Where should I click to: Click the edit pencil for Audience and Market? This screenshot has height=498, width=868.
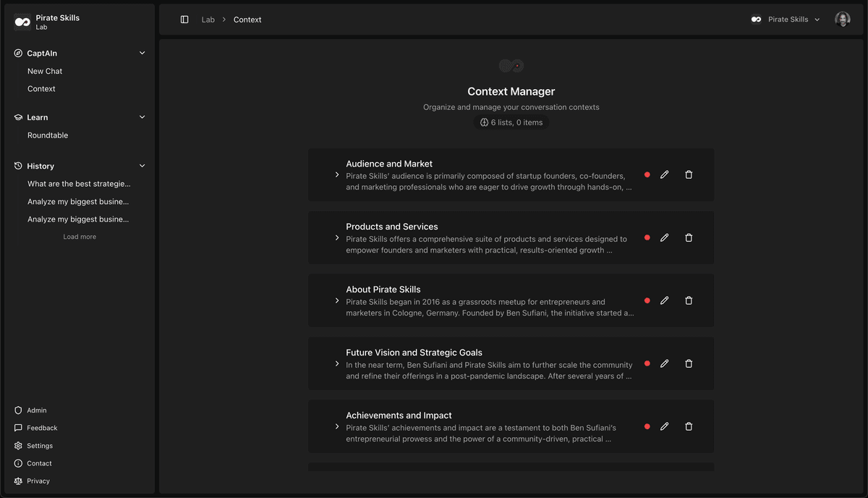665,174
